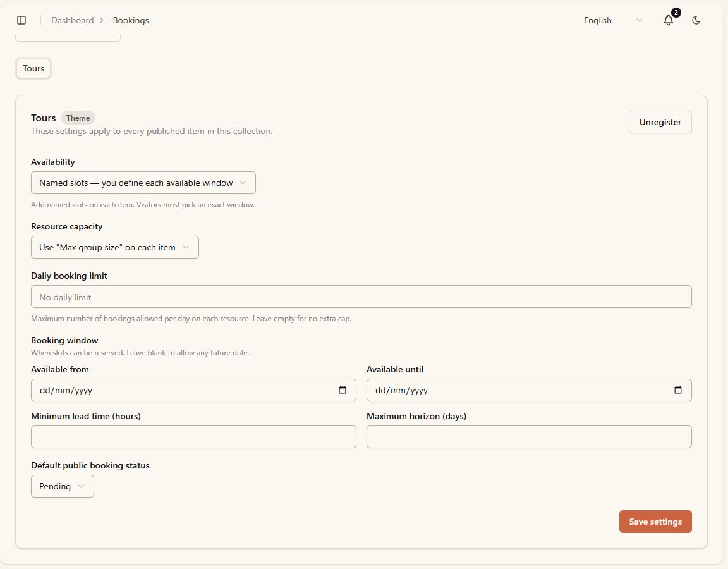
Task: Click the Booking window heading
Action: [x=64, y=341]
